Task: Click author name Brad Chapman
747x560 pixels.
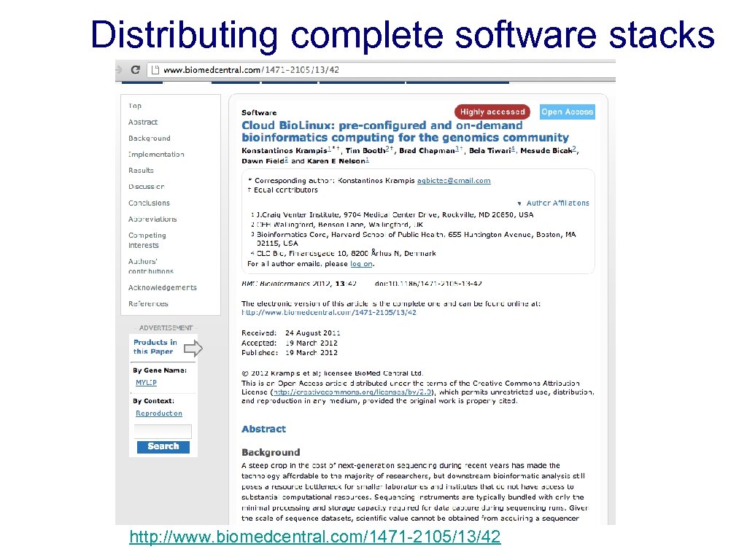Action: coord(427,150)
